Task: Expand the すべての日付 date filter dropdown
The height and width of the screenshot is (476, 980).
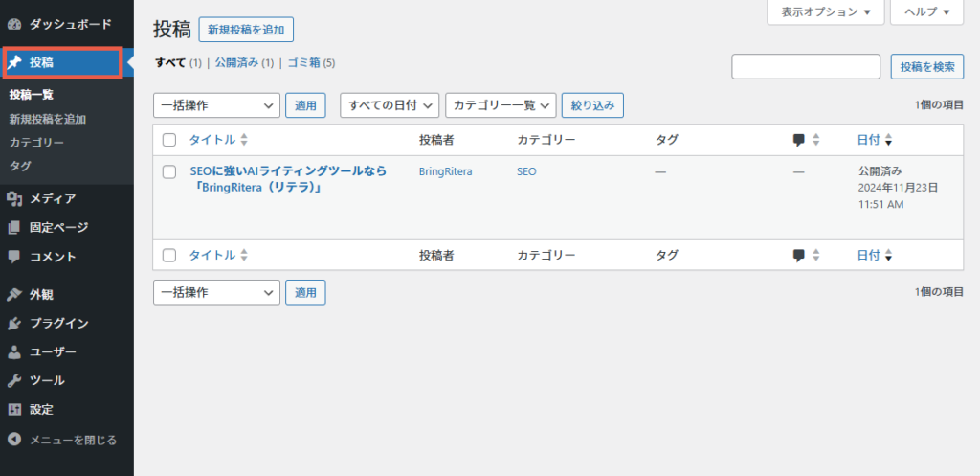Action: (x=390, y=105)
